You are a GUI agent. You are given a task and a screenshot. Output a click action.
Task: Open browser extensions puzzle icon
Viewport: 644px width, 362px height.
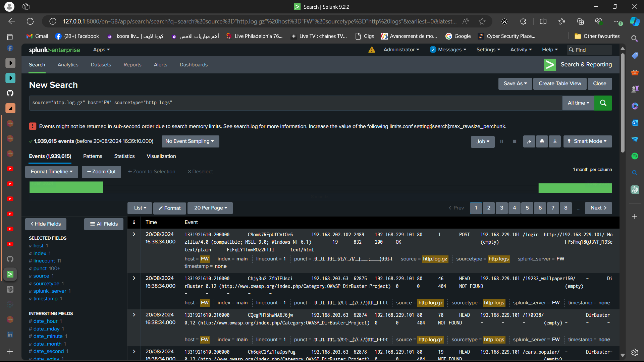(523, 21)
